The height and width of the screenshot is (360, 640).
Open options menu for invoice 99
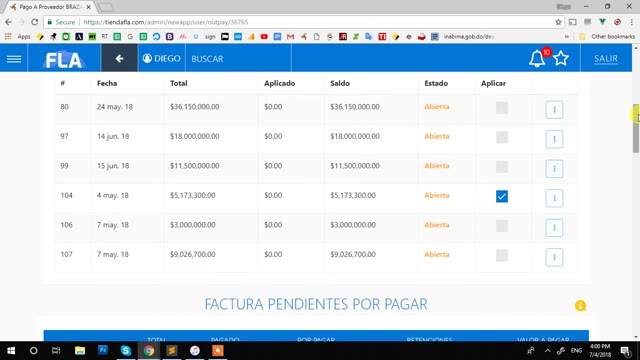tap(554, 169)
